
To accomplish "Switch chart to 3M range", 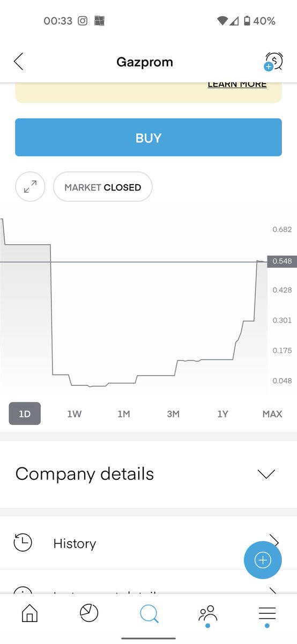I will pos(173,414).
